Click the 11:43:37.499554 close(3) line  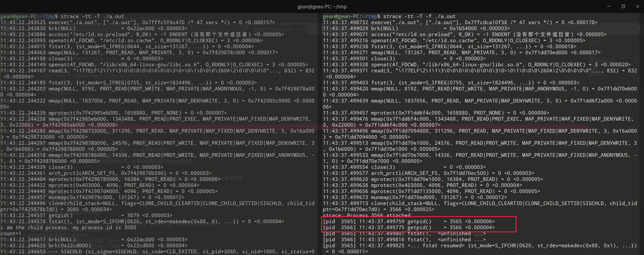404,167
